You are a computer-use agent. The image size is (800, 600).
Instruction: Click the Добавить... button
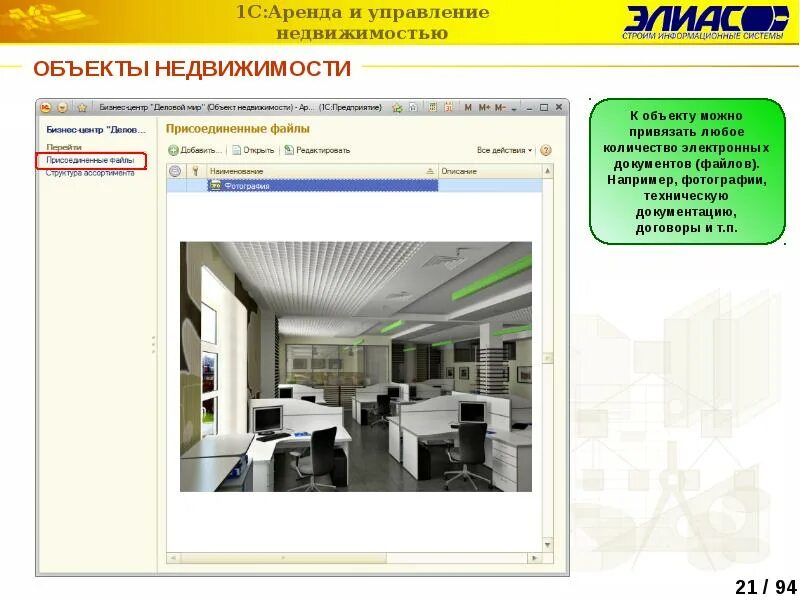tap(195, 150)
